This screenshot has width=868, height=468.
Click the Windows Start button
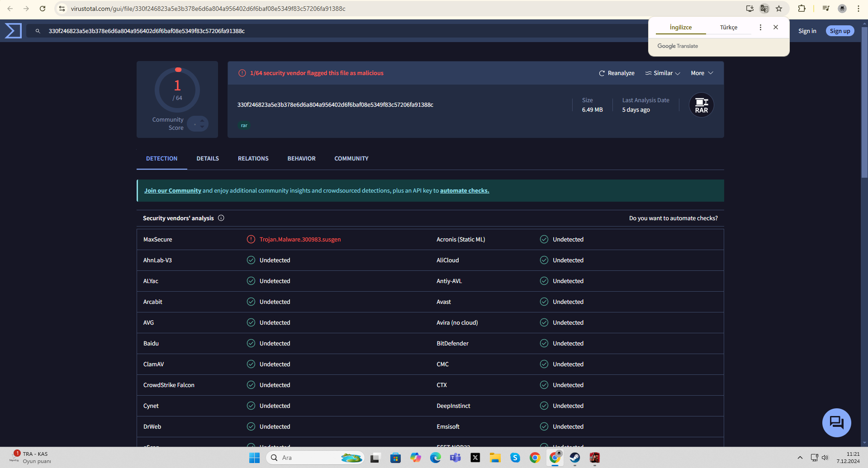[x=255, y=458]
